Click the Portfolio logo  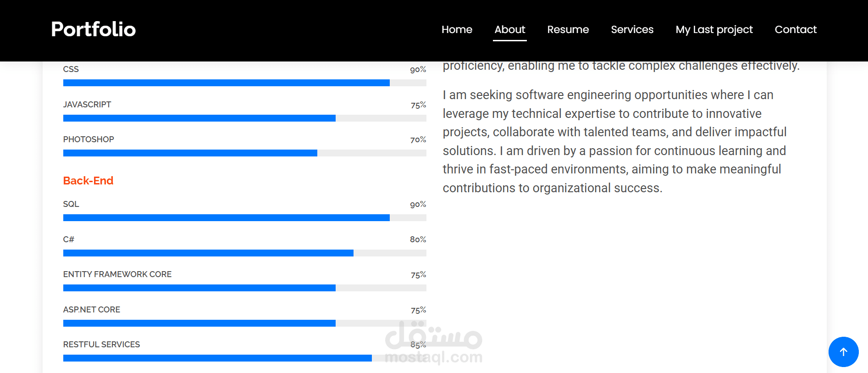click(x=94, y=29)
